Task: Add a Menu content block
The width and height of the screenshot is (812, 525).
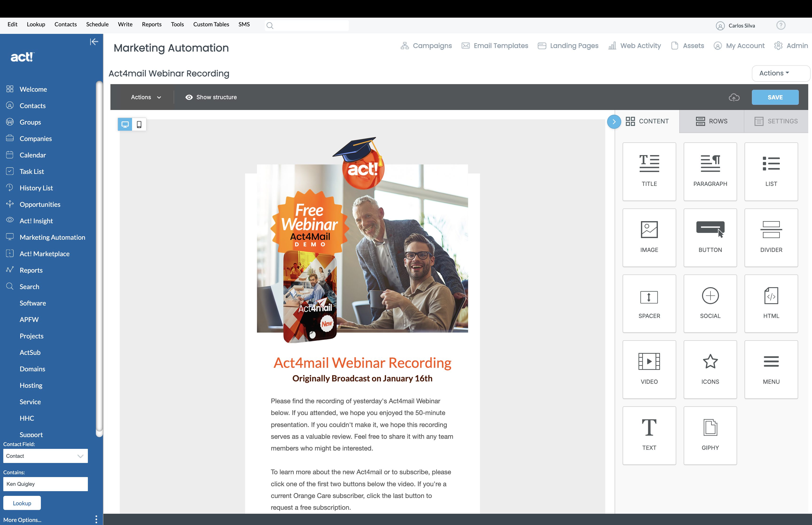Action: tap(771, 369)
